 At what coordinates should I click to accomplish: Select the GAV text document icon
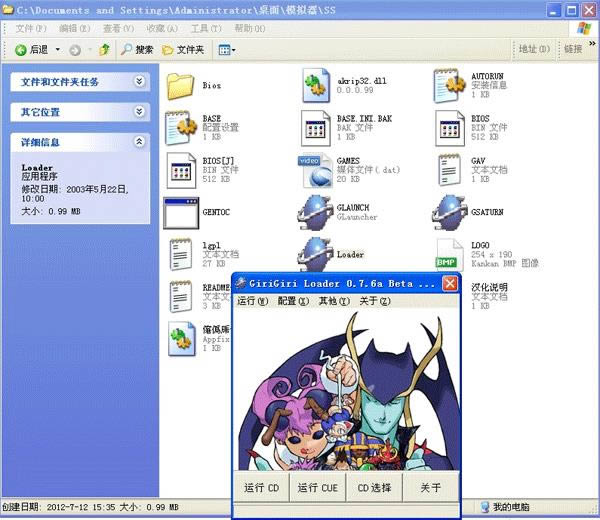(x=449, y=170)
